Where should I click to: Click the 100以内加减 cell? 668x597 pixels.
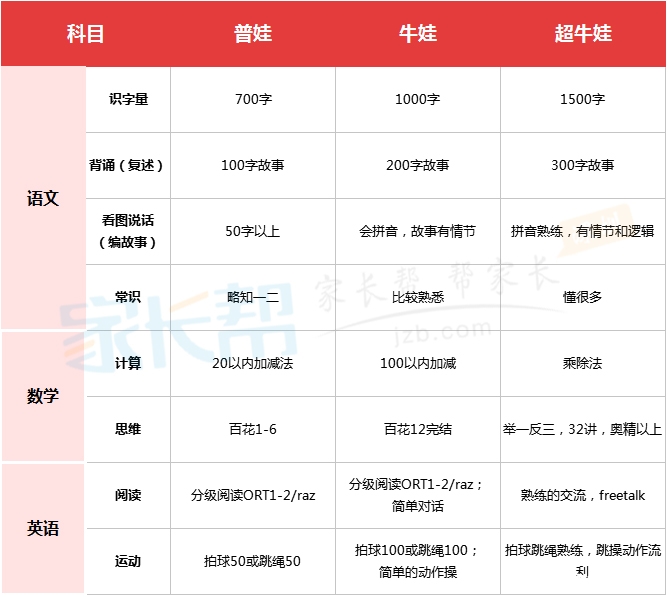pyautogui.click(x=418, y=363)
